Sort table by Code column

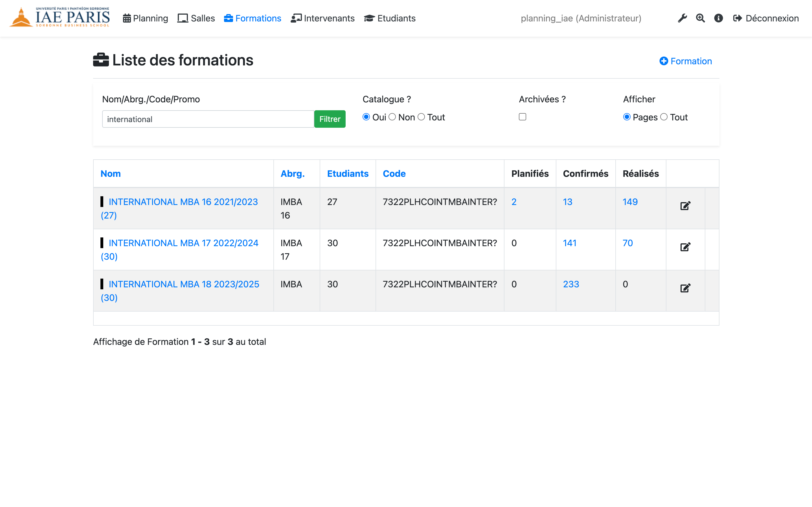coord(394,174)
